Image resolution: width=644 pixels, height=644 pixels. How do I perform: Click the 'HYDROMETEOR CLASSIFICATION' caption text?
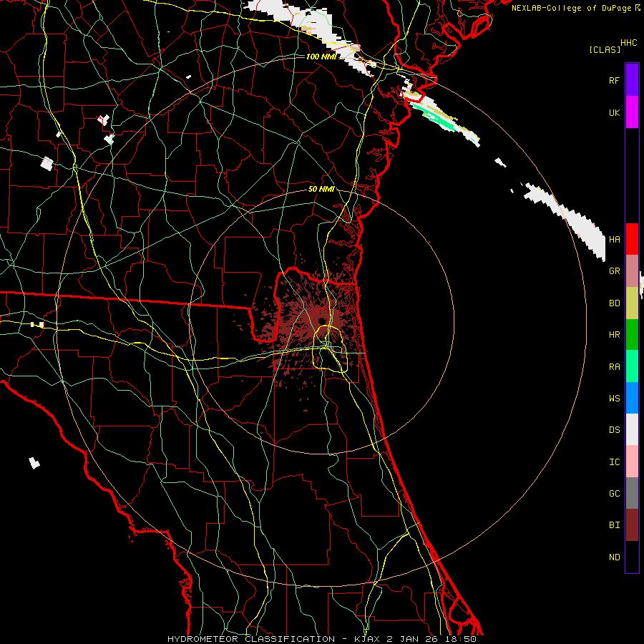(251, 639)
